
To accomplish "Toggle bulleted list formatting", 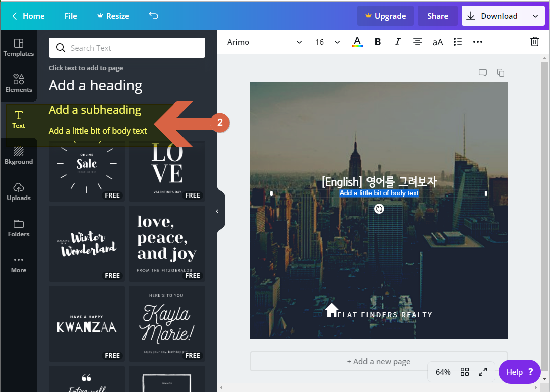I will (457, 42).
